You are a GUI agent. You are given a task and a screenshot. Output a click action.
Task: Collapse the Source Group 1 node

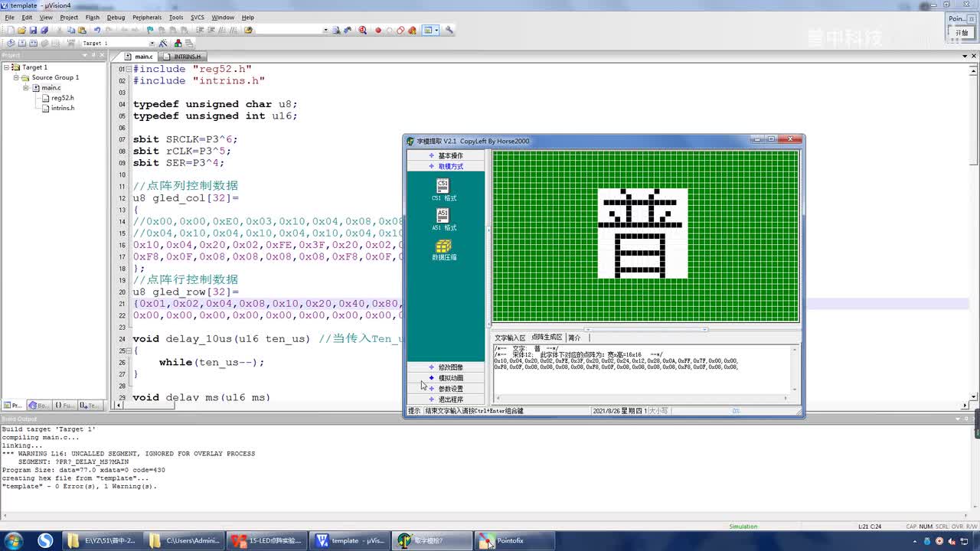(x=15, y=77)
